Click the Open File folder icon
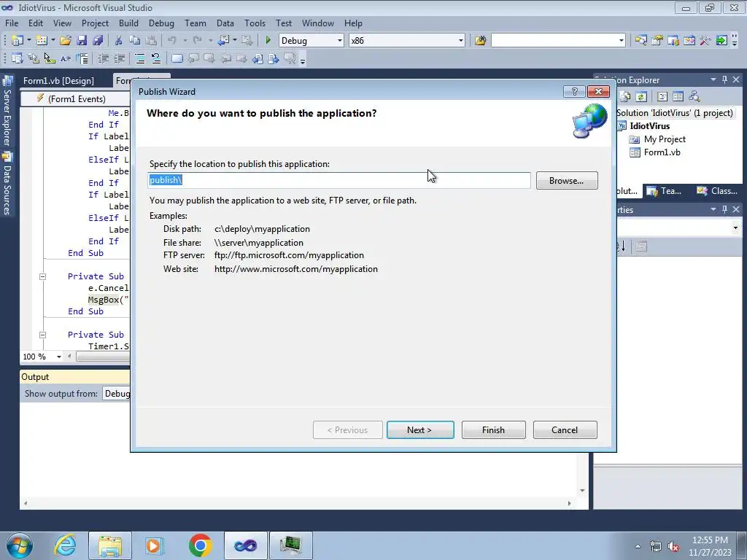 pyautogui.click(x=66, y=41)
